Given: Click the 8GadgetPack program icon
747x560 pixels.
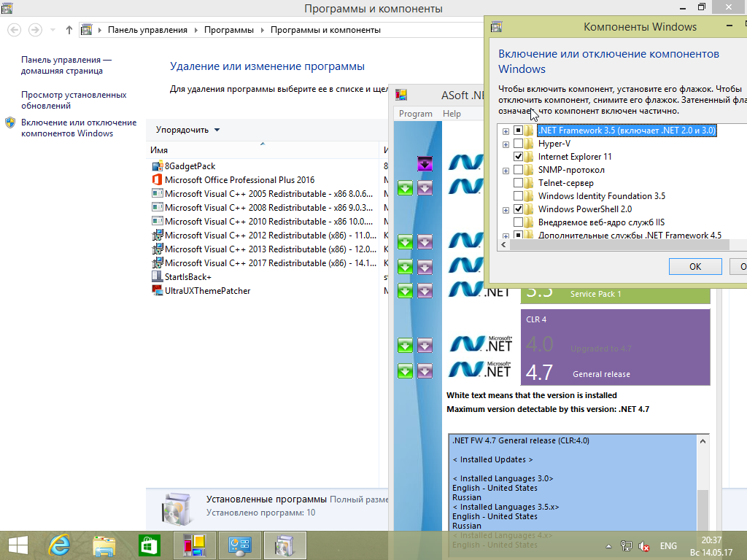Looking at the screenshot, I should [158, 166].
